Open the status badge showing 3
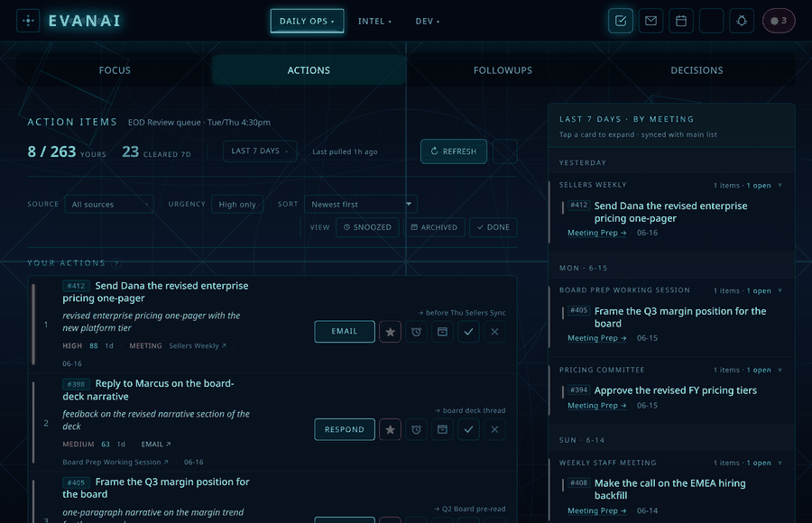812x523 pixels. click(779, 21)
